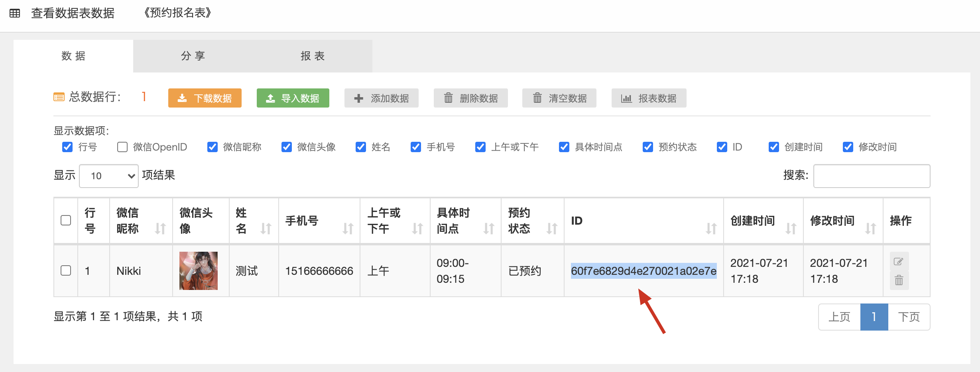This screenshot has height=372, width=980.
Task: Sort table by 手机号 column
Action: coord(348,229)
